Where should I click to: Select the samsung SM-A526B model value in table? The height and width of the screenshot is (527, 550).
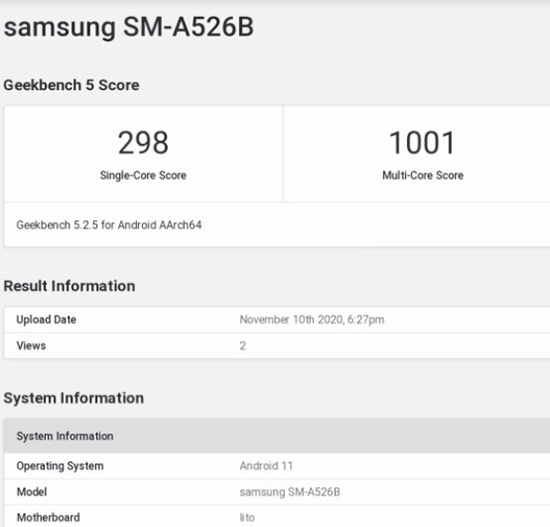pos(290,492)
